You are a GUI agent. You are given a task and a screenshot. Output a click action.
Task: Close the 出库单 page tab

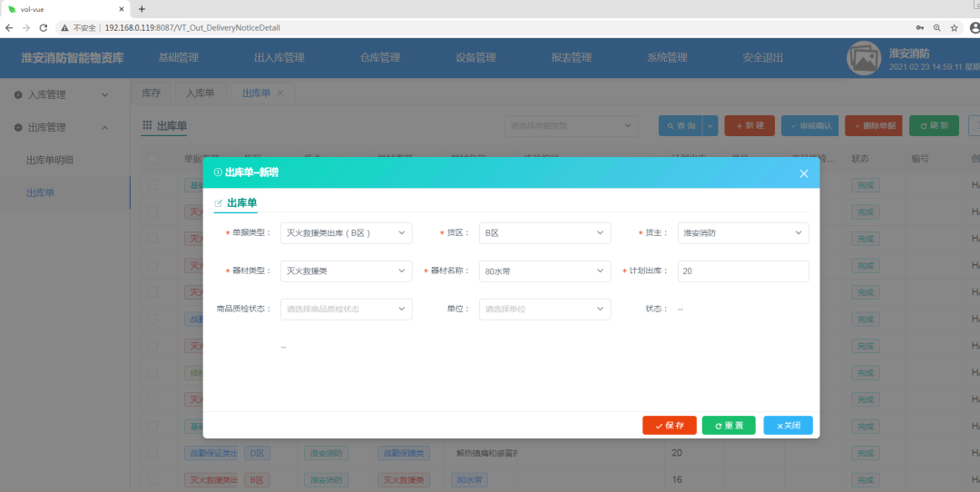(x=280, y=93)
